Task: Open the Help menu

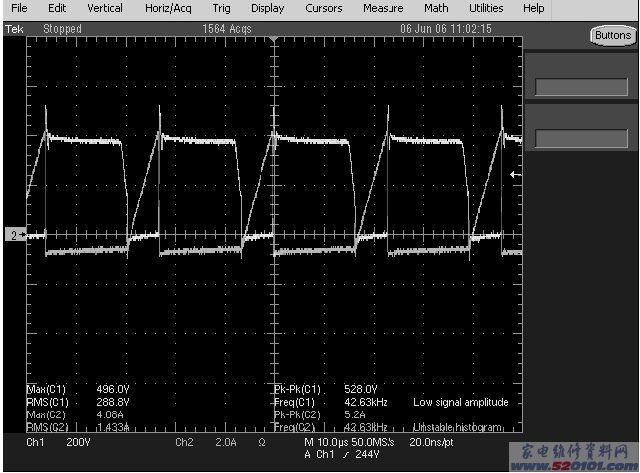Action: tap(534, 8)
